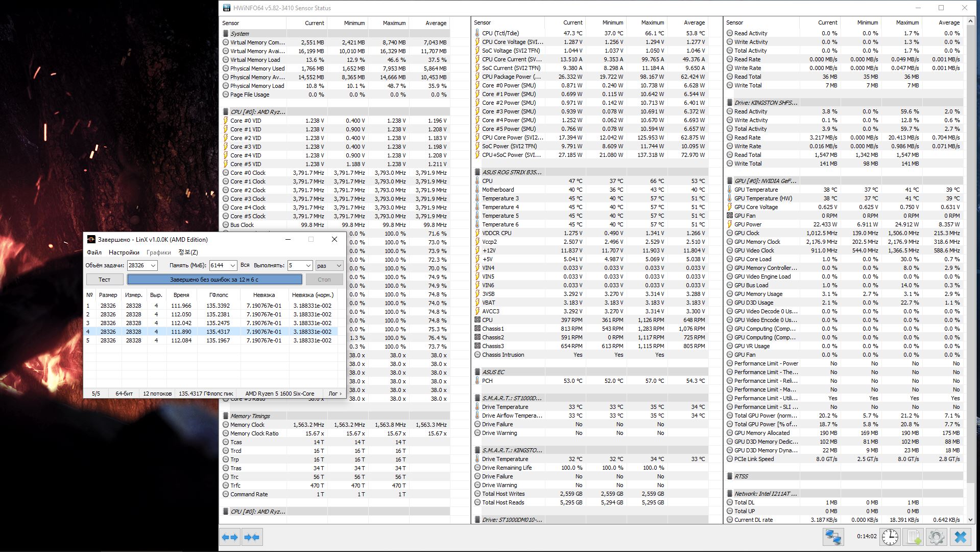Open the Объём задачи dropdown in LinX
Screen dimensions: 980x552
[153, 265]
